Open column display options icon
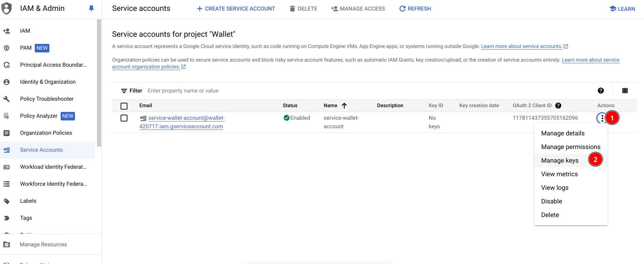Screen dimensions: 644x264 [x=625, y=90]
